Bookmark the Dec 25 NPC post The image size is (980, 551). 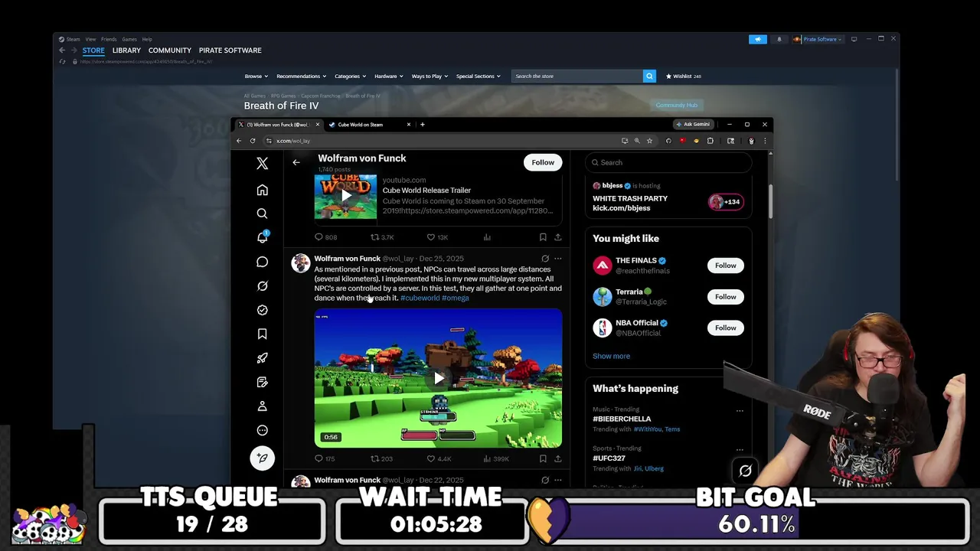(x=543, y=458)
